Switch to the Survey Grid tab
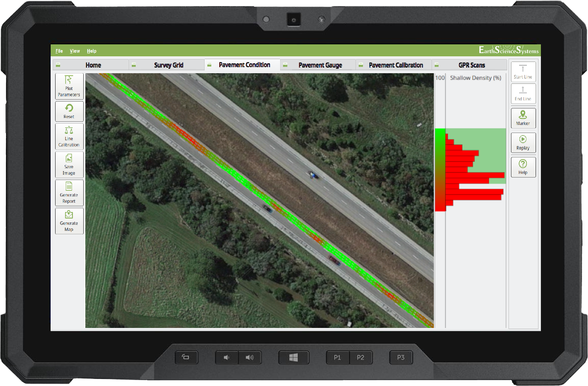 168,65
